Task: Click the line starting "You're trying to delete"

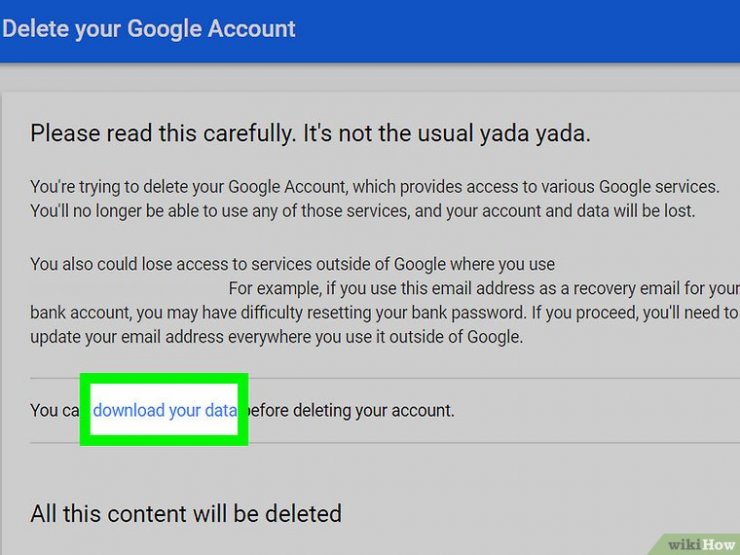Action: [x=374, y=187]
